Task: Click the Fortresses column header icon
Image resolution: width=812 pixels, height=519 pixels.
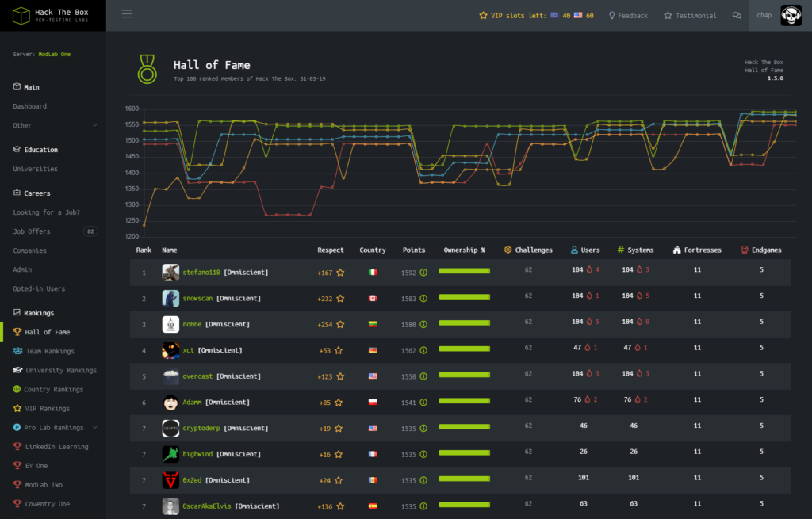Action: (676, 250)
